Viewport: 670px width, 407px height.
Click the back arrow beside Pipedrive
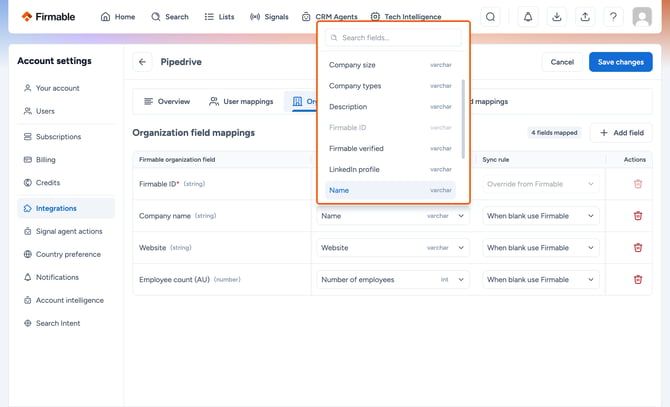click(142, 62)
